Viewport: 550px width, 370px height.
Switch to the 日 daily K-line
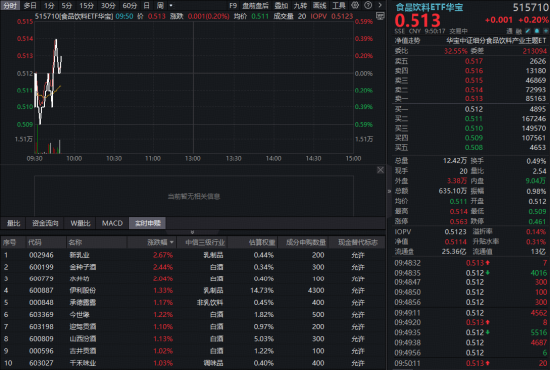tap(147, 5)
